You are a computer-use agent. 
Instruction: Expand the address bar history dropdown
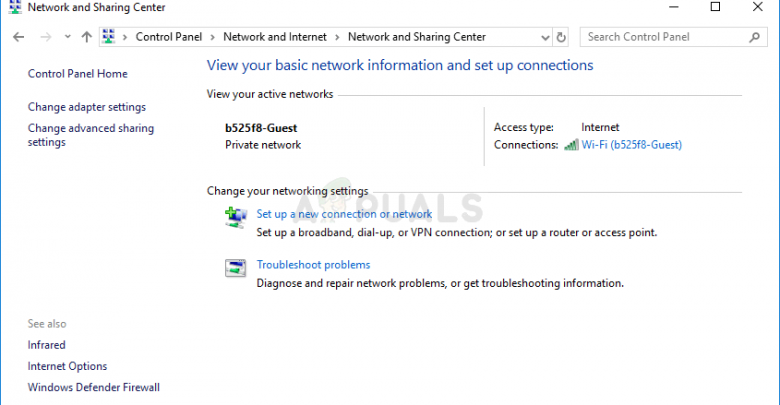(x=543, y=37)
